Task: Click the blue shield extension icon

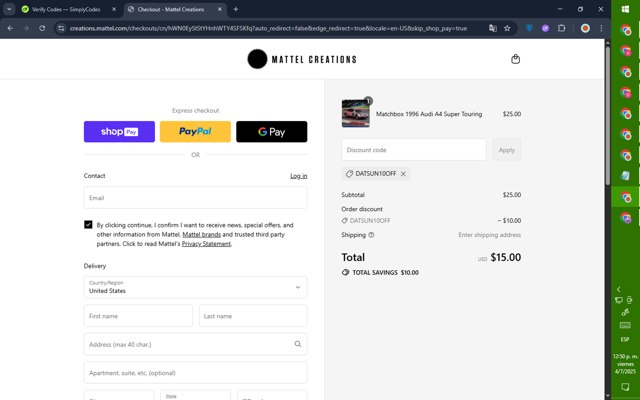Action: point(529,28)
